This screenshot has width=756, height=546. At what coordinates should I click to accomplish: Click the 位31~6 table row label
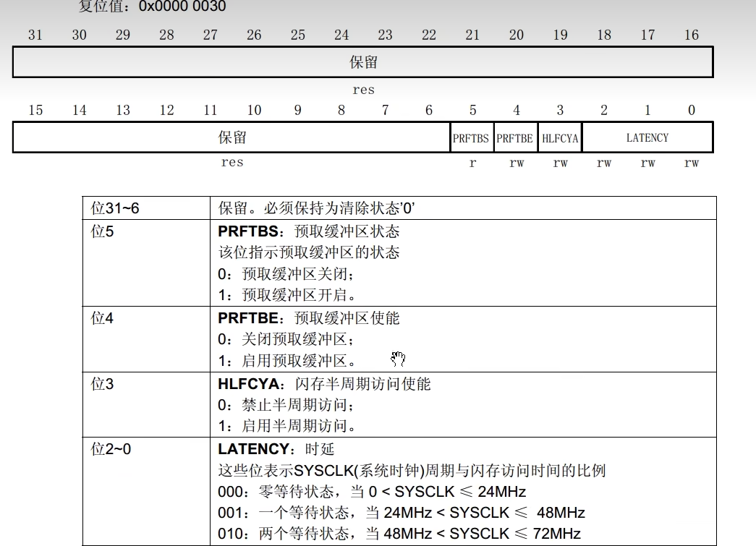click(115, 208)
